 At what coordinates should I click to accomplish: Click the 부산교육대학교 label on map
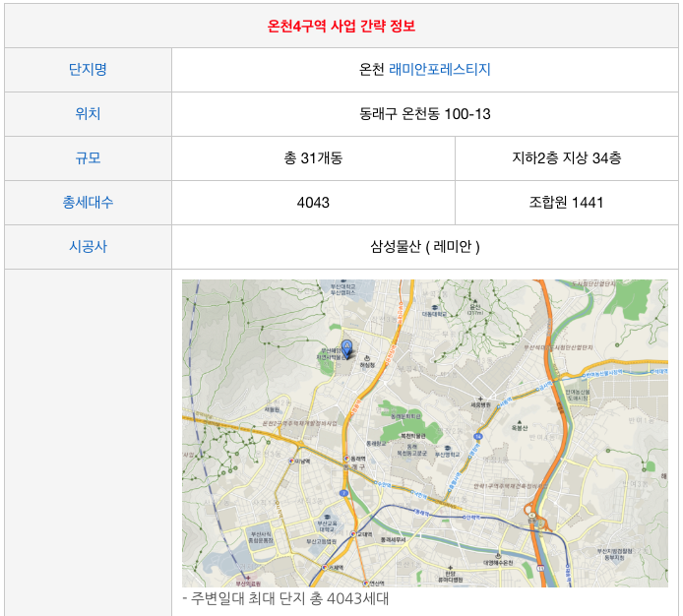coord(327,525)
